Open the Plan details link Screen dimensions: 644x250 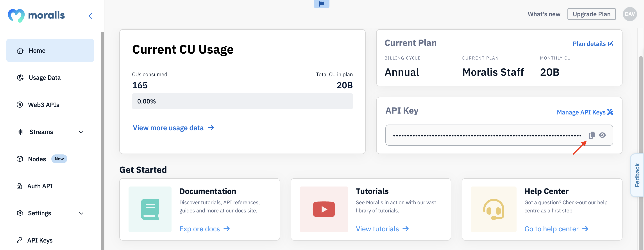(x=589, y=44)
